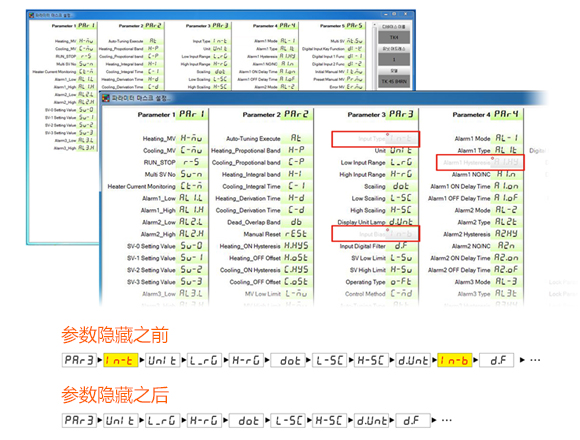Toggle RUN_STOP r-S cell in front window
This screenshot has width=580, height=440.
[192, 162]
